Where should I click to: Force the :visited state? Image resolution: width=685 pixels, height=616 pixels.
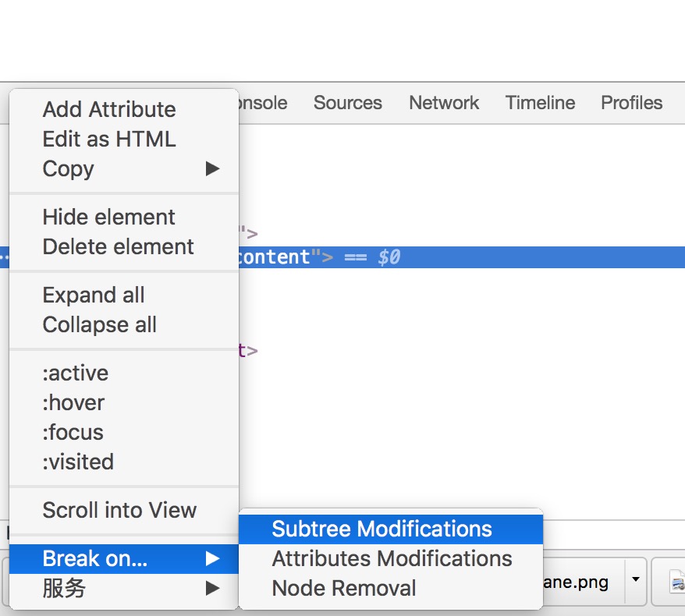[x=124, y=462]
